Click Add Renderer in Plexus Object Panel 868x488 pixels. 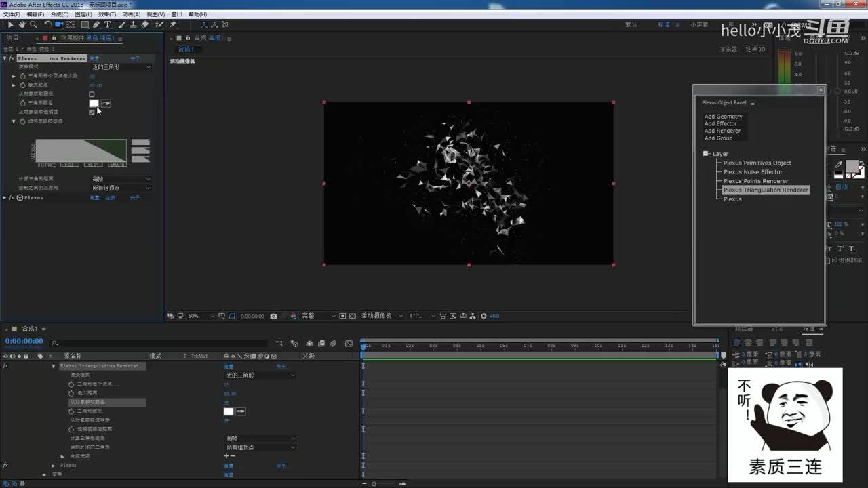pos(722,131)
